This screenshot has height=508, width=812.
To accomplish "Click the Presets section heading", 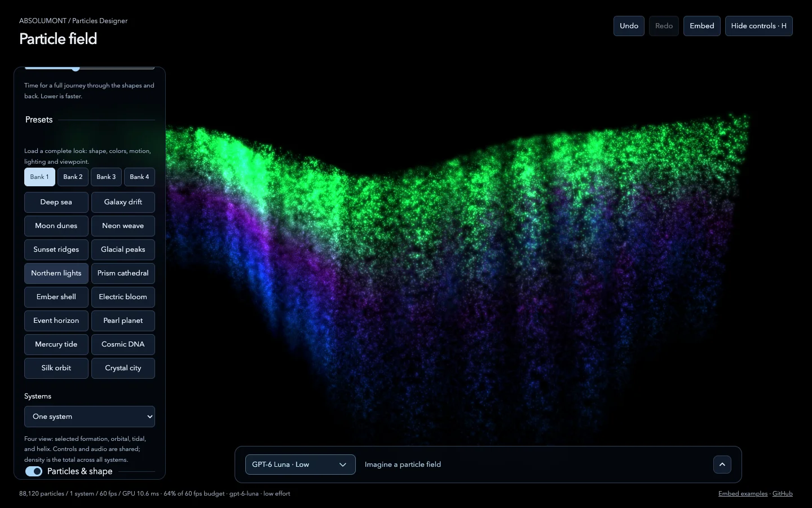I will point(39,120).
